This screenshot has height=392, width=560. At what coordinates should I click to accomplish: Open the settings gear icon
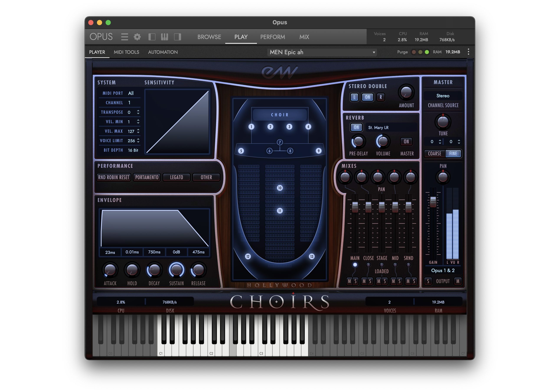coord(137,37)
